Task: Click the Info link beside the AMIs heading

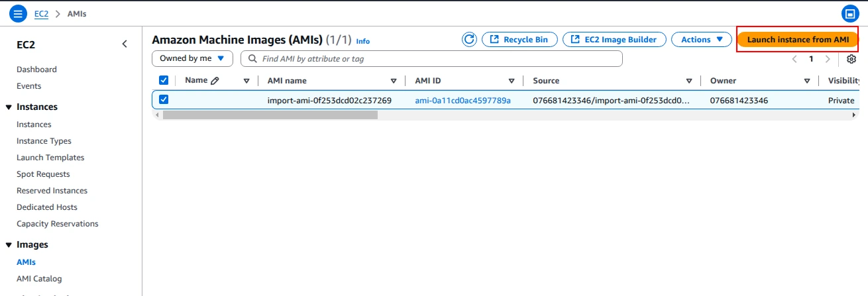Action: (x=363, y=41)
